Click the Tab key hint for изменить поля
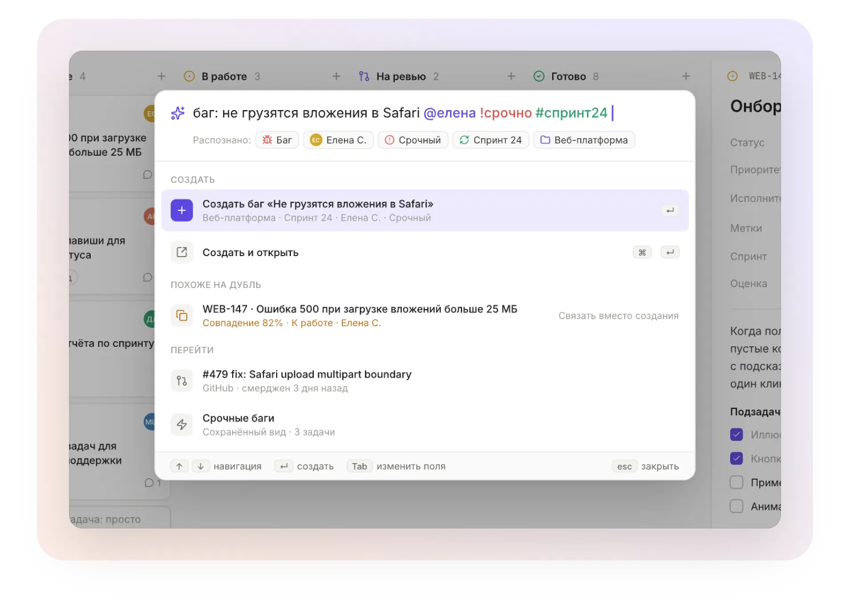The width and height of the screenshot is (850, 616). coord(359,466)
